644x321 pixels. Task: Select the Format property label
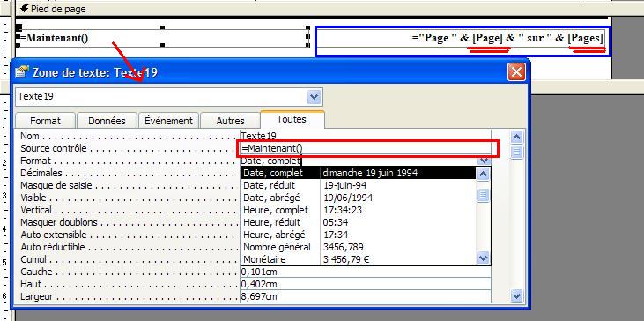(x=36, y=160)
